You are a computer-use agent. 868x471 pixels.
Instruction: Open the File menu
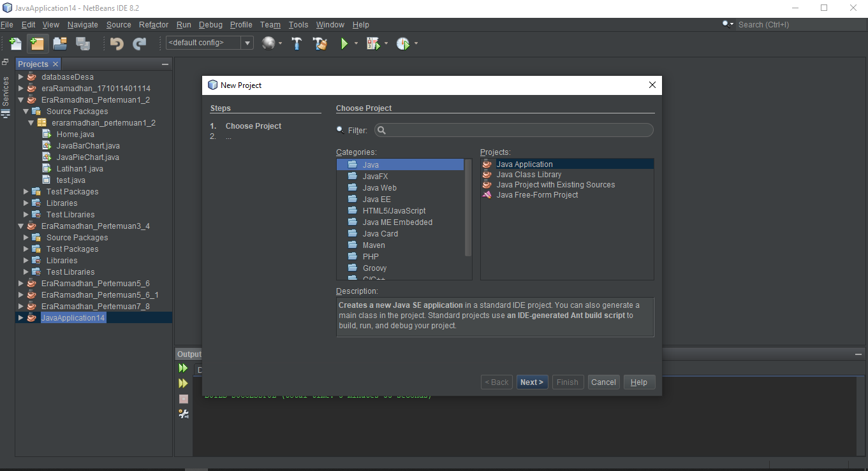tap(6, 25)
